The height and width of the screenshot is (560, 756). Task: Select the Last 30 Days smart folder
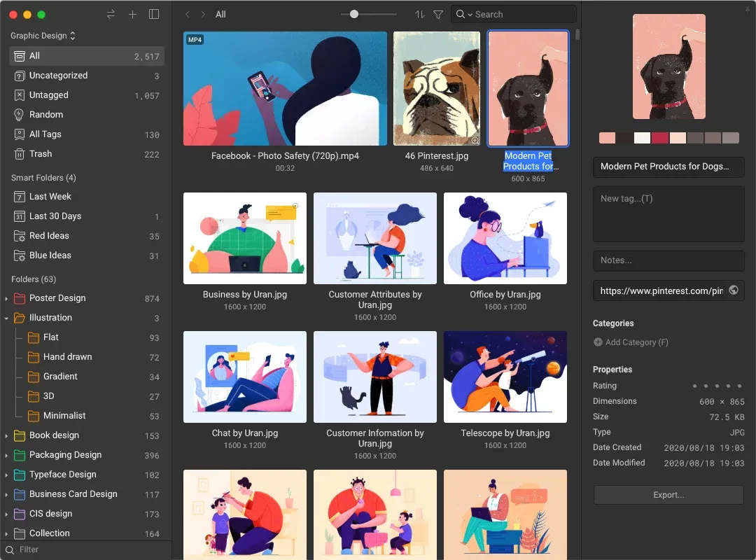[x=87, y=216]
